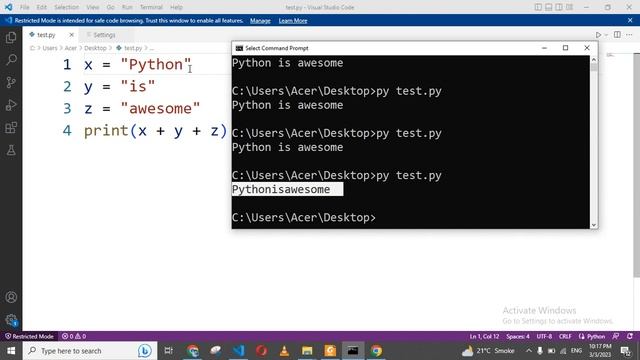Click Restricted Mode in status bar
640x360 pixels.
pos(29,336)
